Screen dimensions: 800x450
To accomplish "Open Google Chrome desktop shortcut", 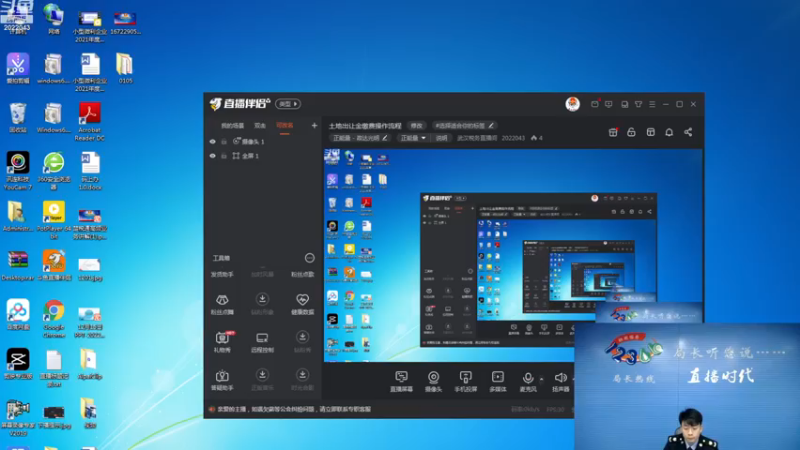I will (x=54, y=319).
